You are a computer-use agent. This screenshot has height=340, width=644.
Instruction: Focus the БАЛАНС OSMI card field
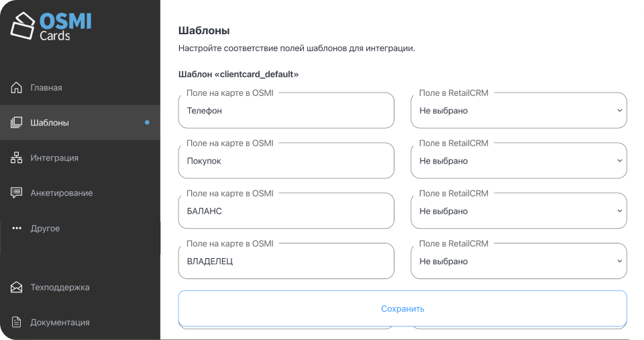tap(286, 211)
